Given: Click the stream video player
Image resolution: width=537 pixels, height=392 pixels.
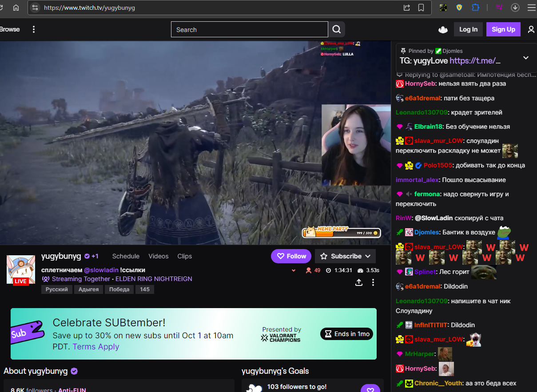Looking at the screenshot, I should click(x=195, y=143).
